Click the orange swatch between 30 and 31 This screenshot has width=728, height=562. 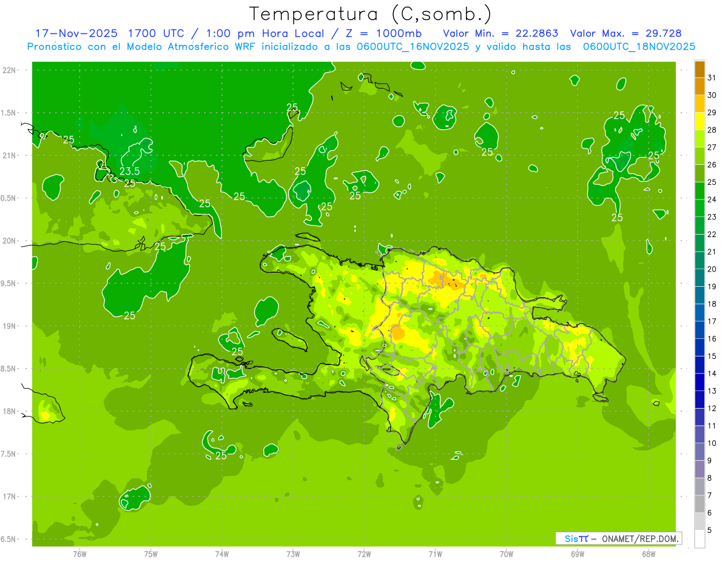tap(699, 87)
